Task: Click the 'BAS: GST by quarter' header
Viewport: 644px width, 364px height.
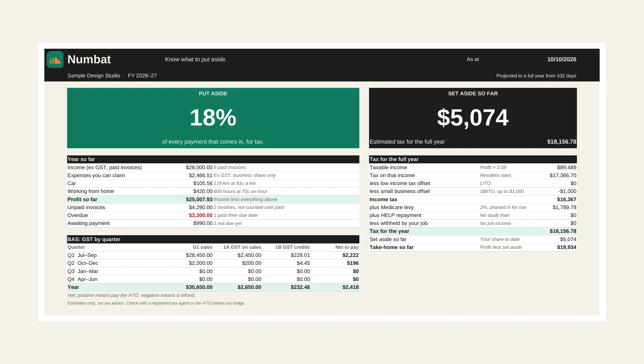Action: 213,239
